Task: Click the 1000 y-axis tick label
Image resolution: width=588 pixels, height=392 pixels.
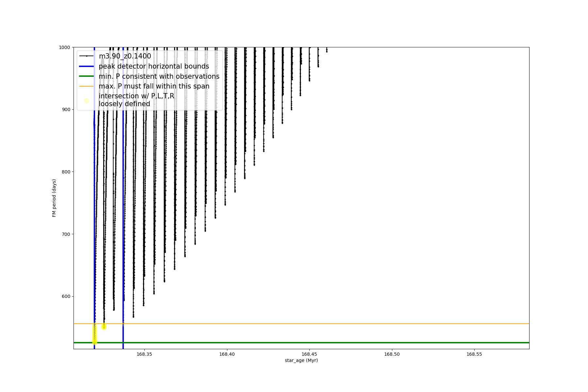Action: (x=64, y=47)
